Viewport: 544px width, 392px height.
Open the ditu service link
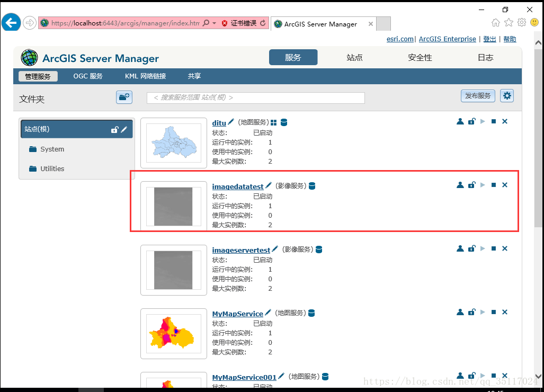click(x=219, y=123)
